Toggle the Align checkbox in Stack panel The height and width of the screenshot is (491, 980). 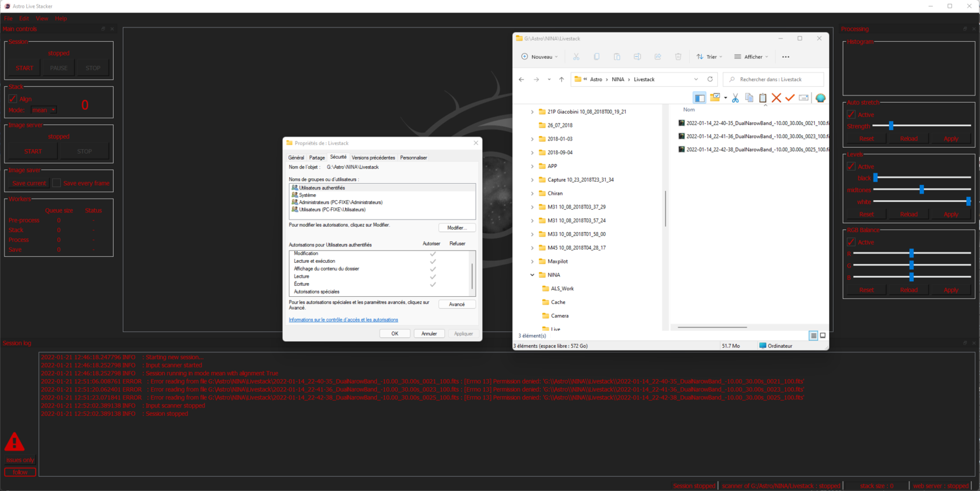pos(12,99)
